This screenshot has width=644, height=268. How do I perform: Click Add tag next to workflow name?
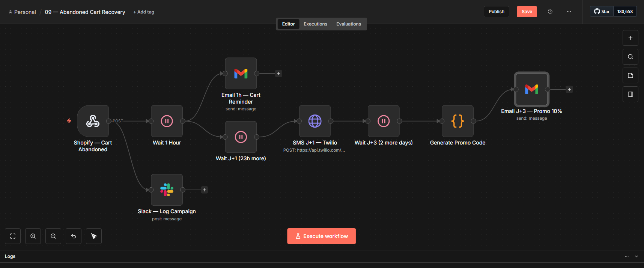pyautogui.click(x=144, y=12)
